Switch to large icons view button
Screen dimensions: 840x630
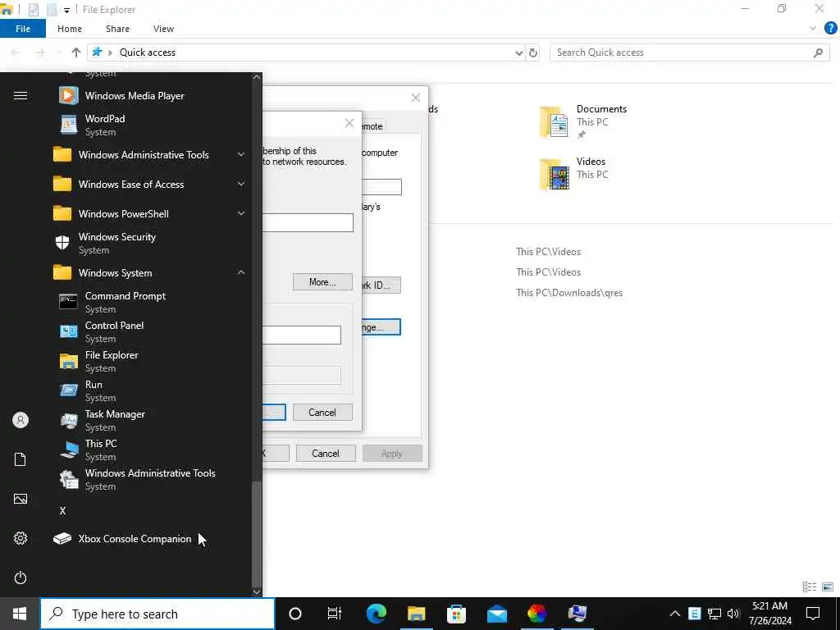tap(828, 587)
